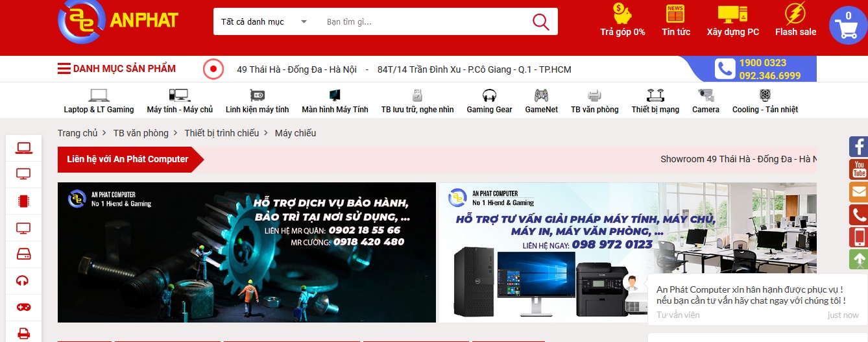Click gamepad icon in left sidebar

(x=24, y=307)
